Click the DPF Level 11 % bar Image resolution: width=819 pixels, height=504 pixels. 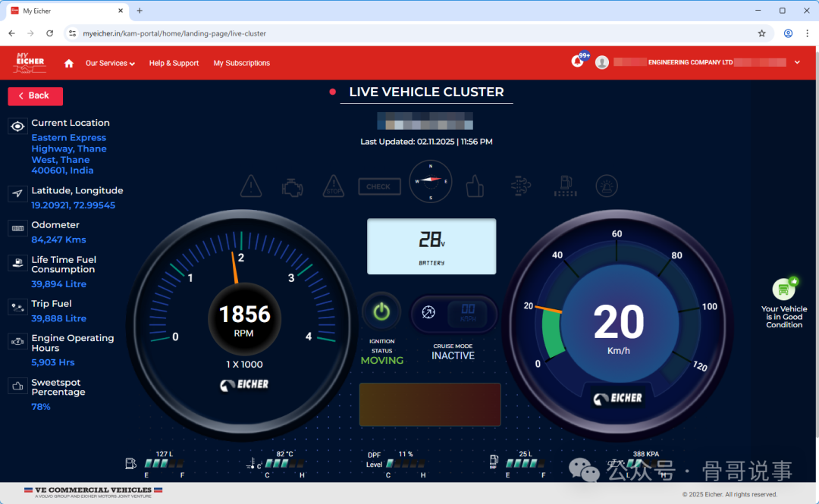click(405, 463)
